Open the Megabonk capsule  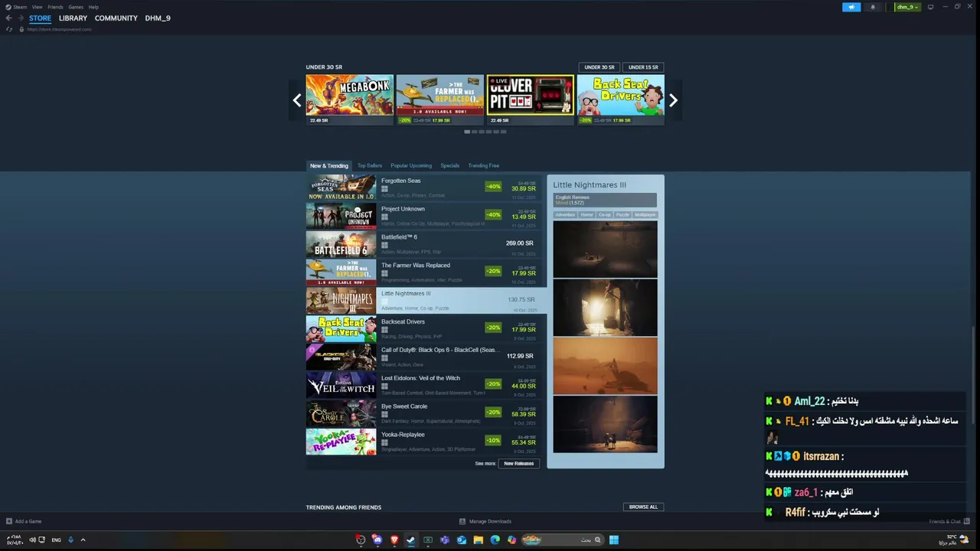[349, 99]
